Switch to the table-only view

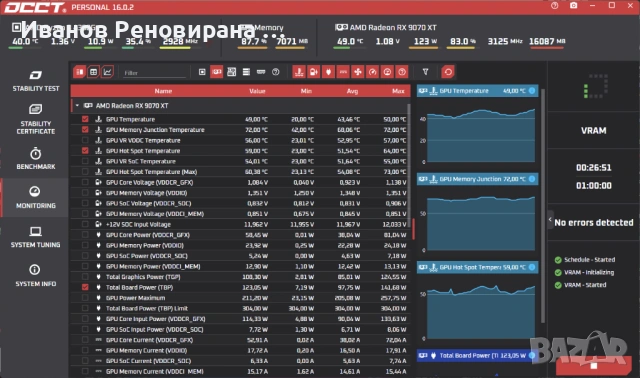click(93, 72)
